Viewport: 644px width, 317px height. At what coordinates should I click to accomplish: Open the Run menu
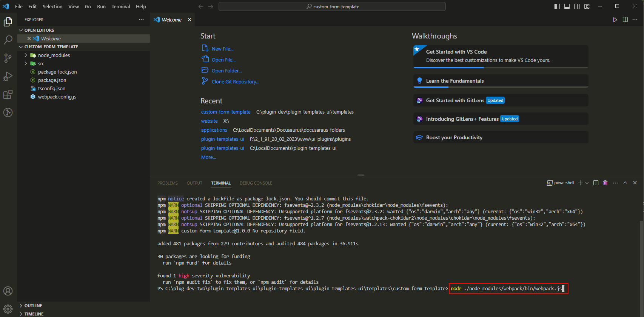(x=101, y=6)
